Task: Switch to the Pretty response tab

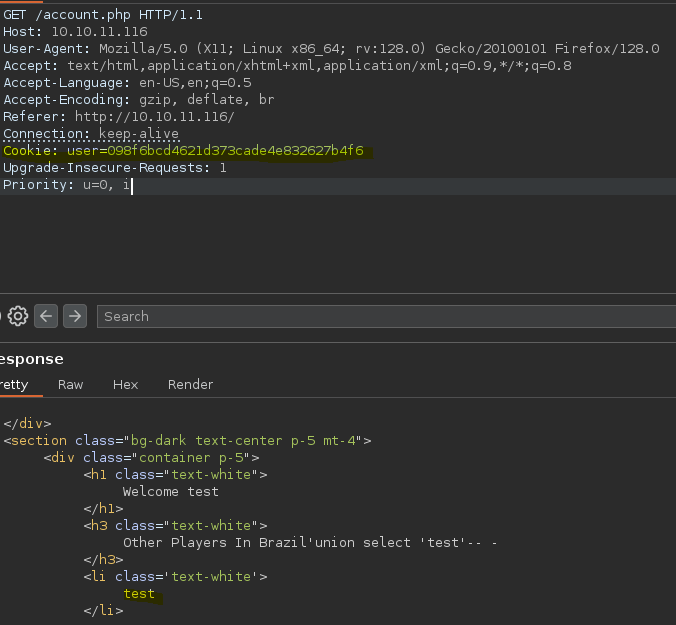Action: point(14,384)
